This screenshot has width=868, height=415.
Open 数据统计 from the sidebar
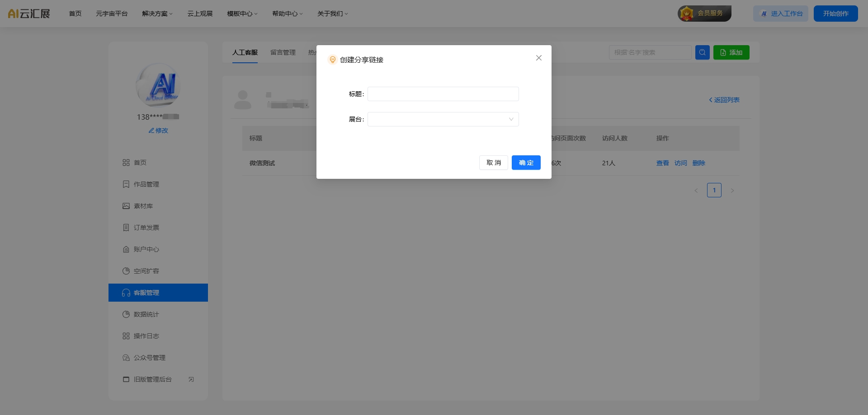pos(127,314)
